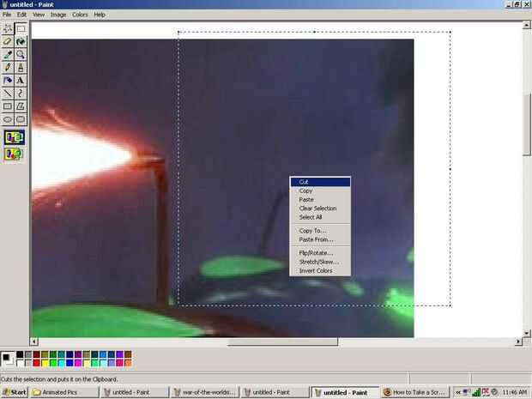Viewport: 532px width, 399px height.
Task: Pick the Airbrush spray tool
Action: point(8,81)
